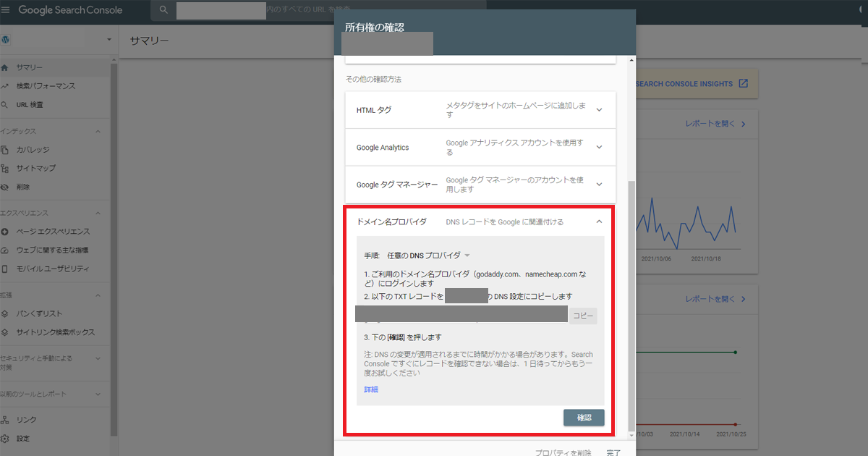Click the search magnifier icon in top bar
Viewport: 868px width, 456px height.
pyautogui.click(x=163, y=10)
